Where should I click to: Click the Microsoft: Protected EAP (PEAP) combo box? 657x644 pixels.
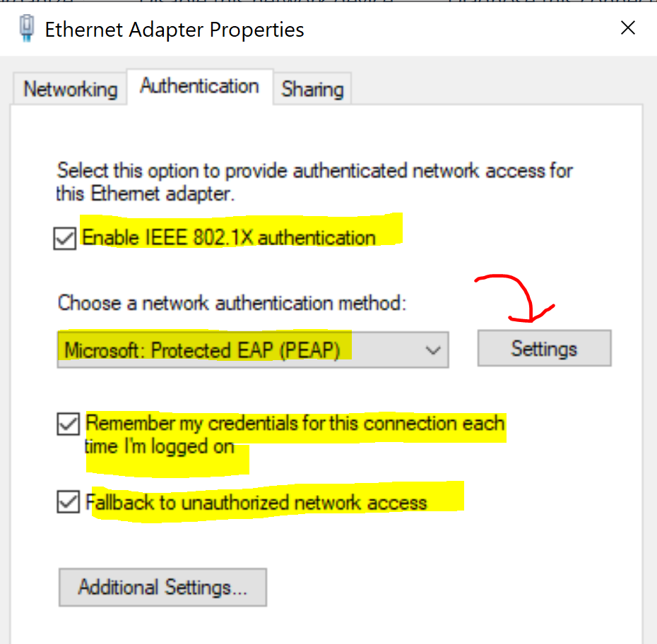click(253, 350)
